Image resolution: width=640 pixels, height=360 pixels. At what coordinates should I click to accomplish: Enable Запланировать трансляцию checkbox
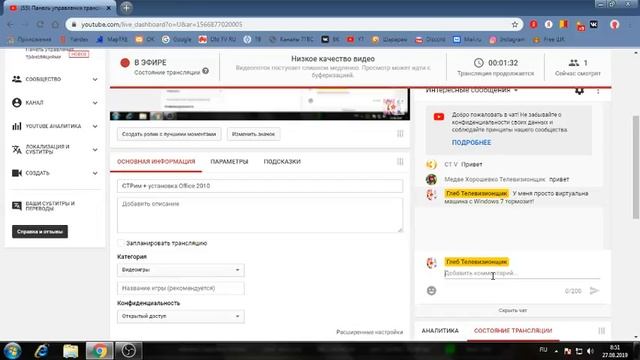point(121,243)
